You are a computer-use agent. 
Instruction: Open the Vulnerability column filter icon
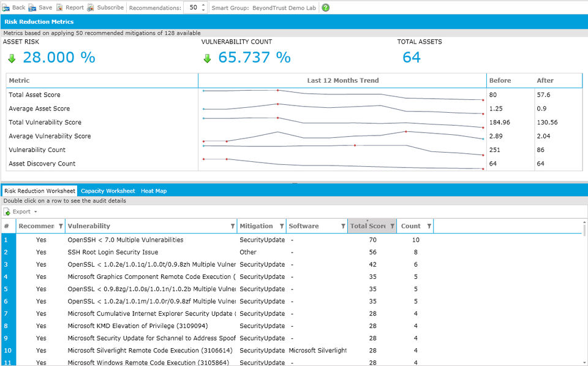pyautogui.click(x=233, y=226)
